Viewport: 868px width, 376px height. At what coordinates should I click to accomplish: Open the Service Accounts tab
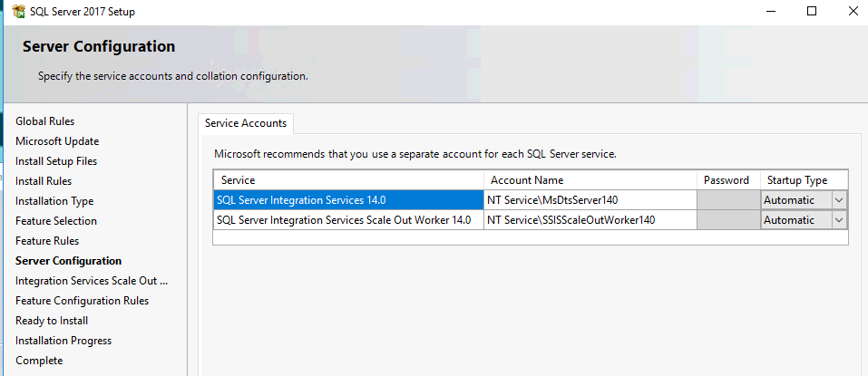pos(246,123)
